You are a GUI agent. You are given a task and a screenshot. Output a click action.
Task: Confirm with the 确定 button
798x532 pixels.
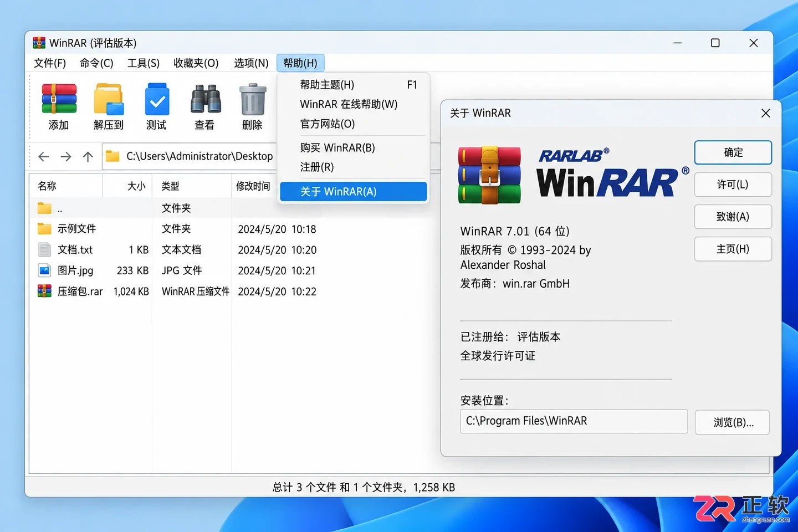coord(733,152)
